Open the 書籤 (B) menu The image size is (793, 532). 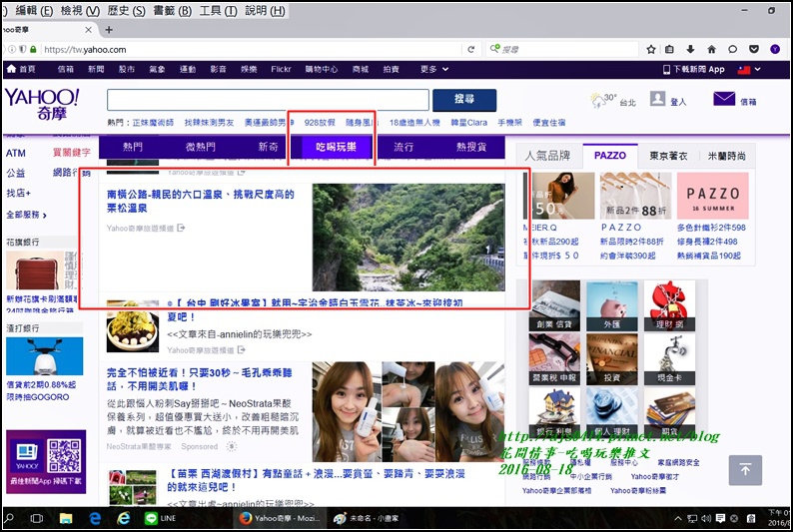[x=173, y=11]
